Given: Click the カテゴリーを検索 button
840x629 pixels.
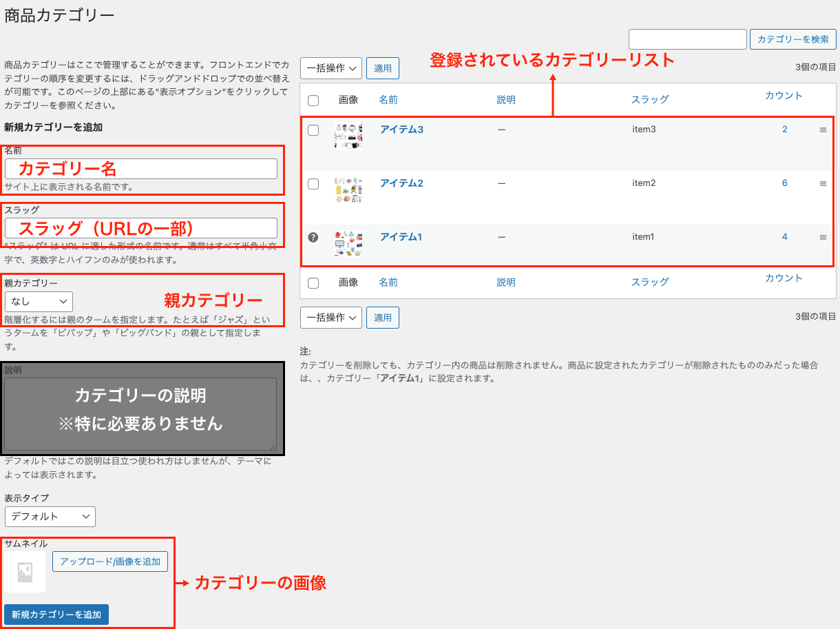Looking at the screenshot, I should click(x=792, y=39).
